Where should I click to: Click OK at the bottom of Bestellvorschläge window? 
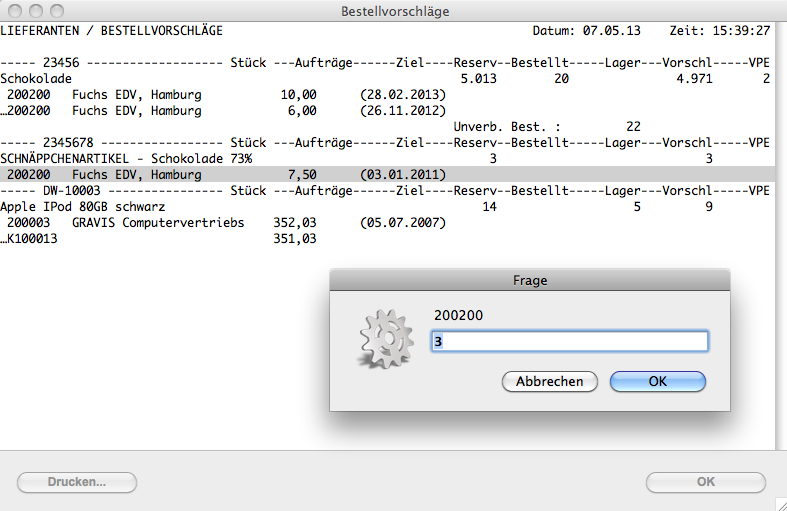705,482
